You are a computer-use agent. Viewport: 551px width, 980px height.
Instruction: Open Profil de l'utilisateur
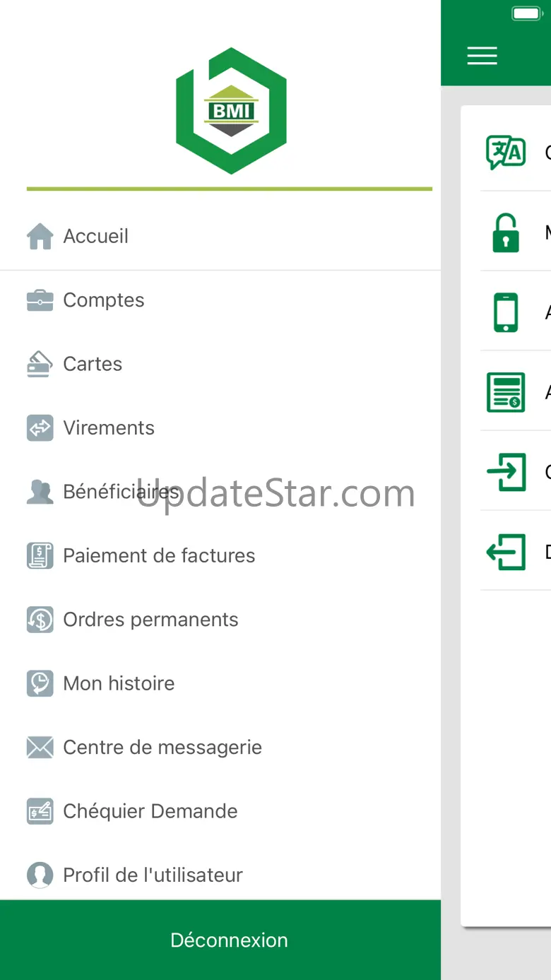tap(220, 875)
